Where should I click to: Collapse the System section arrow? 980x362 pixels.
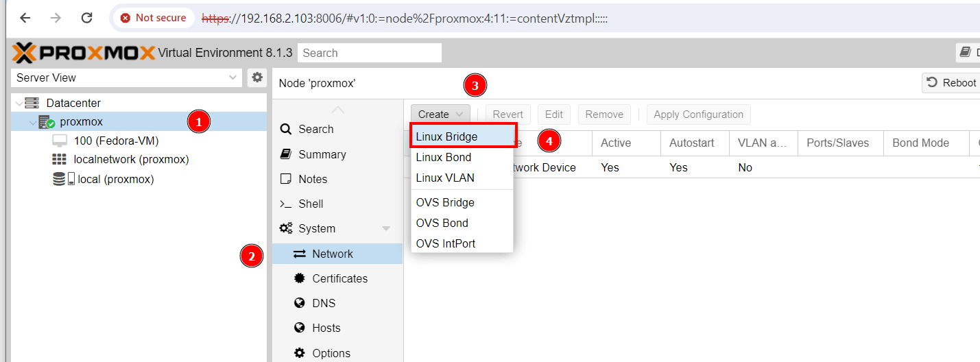pyautogui.click(x=386, y=228)
